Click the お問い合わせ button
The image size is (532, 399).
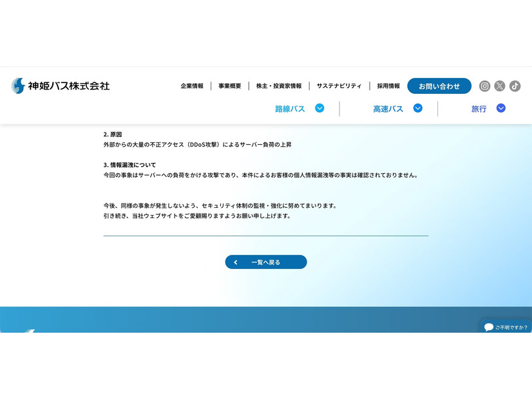coord(439,86)
